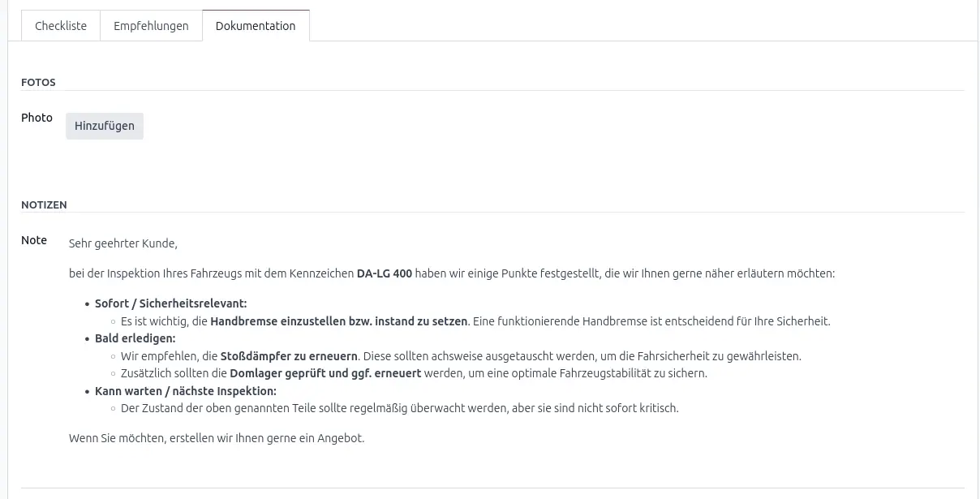The width and height of the screenshot is (980, 499).
Task: Switch to the Checkliste tab
Action: 61,26
